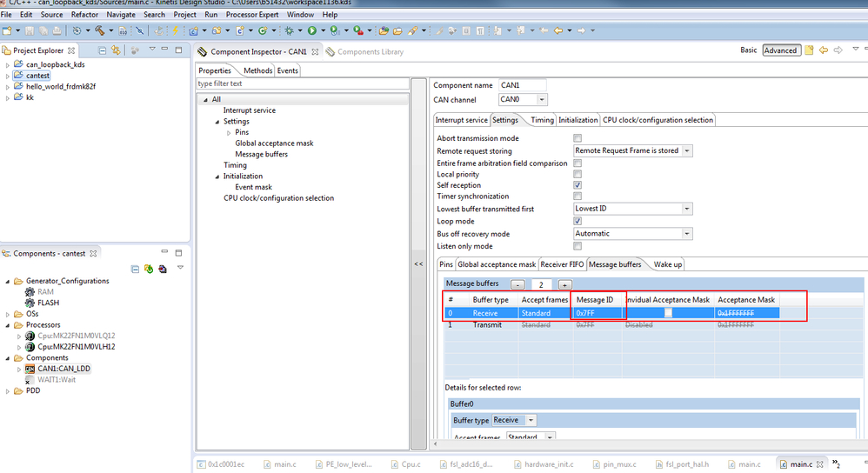868x473 pixels.
Task: Click the Build hammer toolbar icon
Action: click(x=100, y=31)
